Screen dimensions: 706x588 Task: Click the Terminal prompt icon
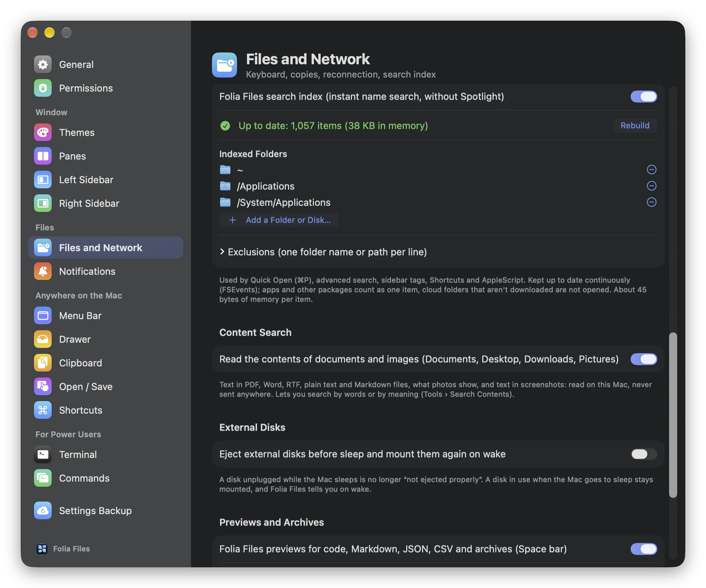coord(43,455)
